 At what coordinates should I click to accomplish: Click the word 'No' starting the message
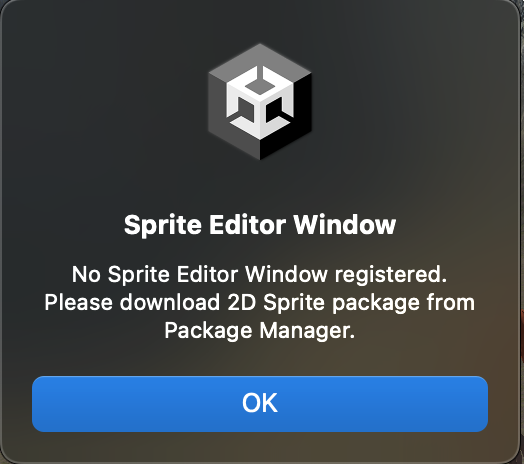[x=86, y=275]
